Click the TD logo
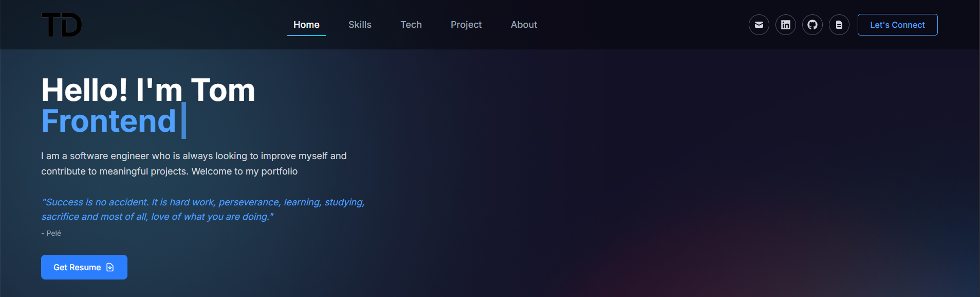The width and height of the screenshot is (980, 297). pyautogui.click(x=62, y=25)
